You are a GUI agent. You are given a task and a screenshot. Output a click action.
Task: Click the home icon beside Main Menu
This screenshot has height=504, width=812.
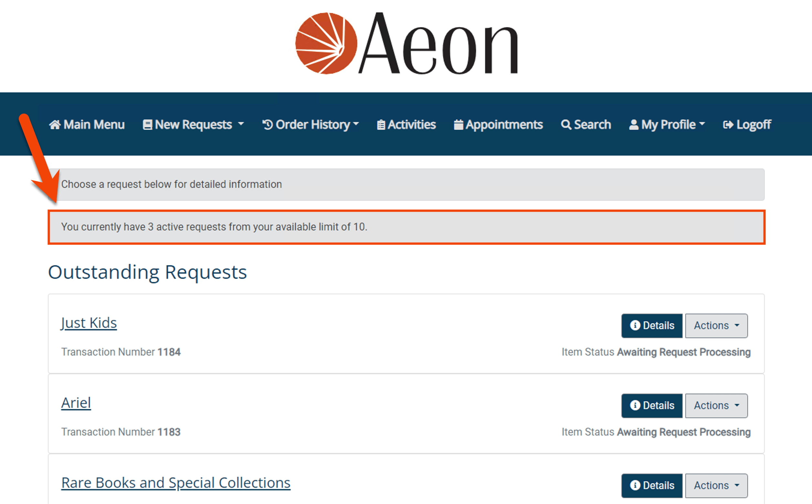click(55, 124)
